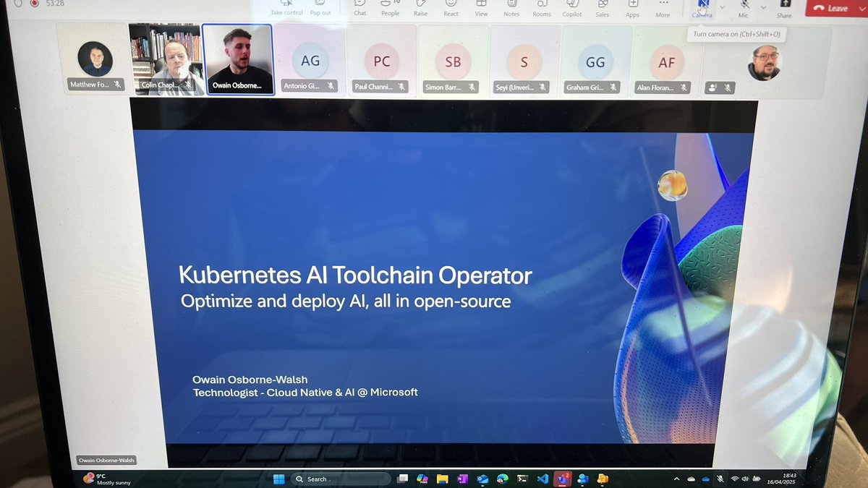Open Visual Studio Code from taskbar
Image resolution: width=868 pixels, height=488 pixels.
coord(542,479)
